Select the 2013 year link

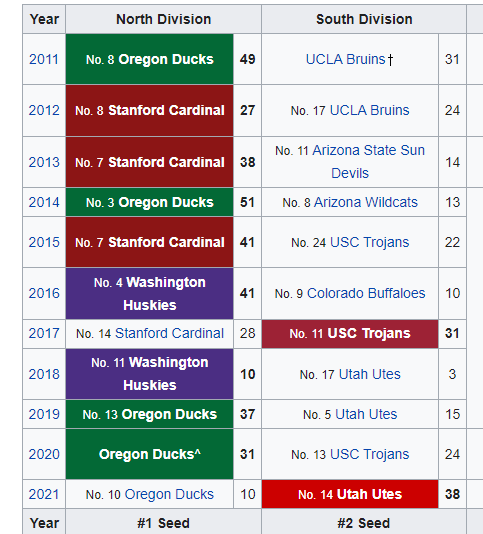coord(44,162)
